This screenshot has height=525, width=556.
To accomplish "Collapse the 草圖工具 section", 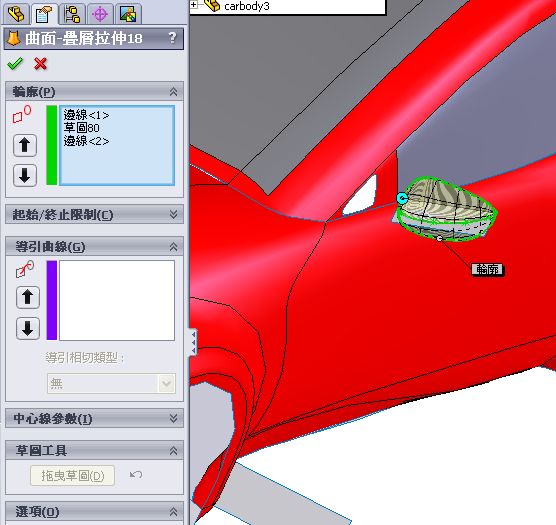I will tap(173, 451).
